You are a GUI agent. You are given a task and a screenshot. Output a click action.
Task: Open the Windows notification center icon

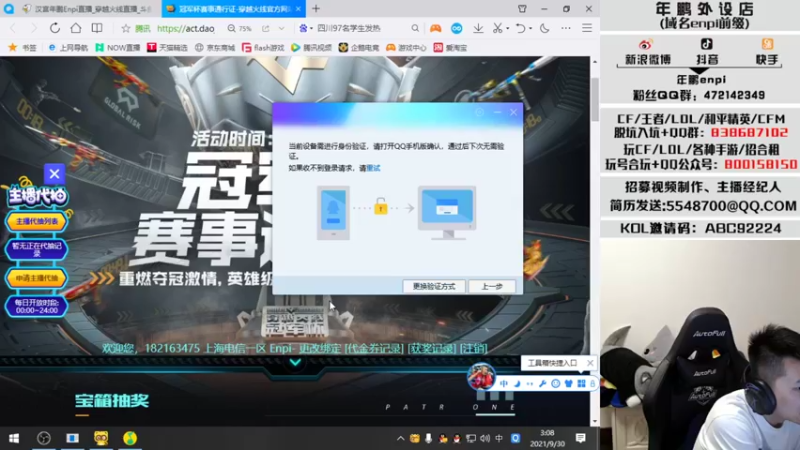tap(581, 438)
